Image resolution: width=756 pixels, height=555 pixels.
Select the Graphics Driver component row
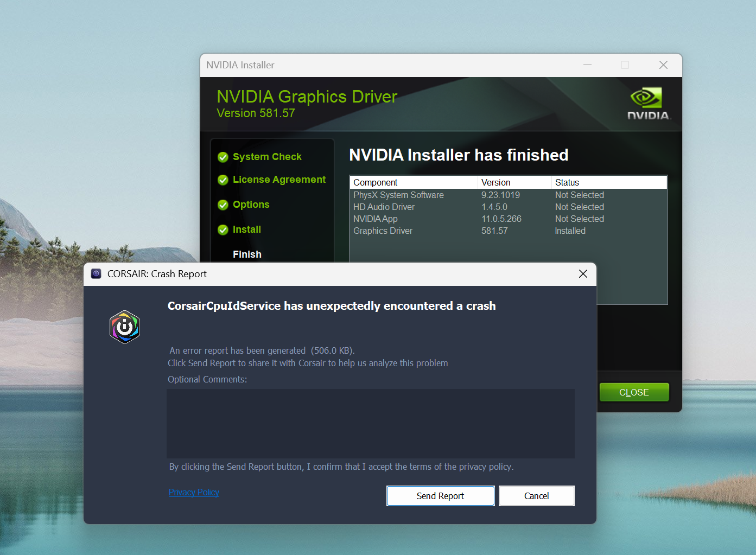(x=508, y=231)
